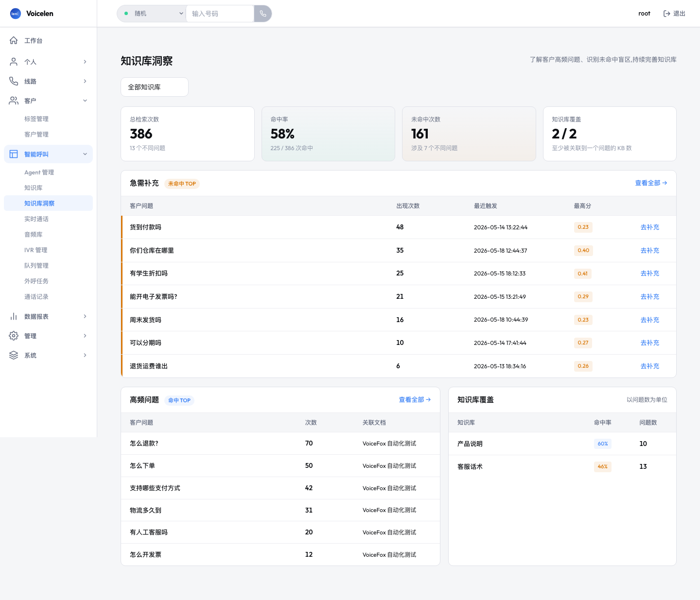Click the 系统 layers icon
The height and width of the screenshot is (600, 700).
14,355
